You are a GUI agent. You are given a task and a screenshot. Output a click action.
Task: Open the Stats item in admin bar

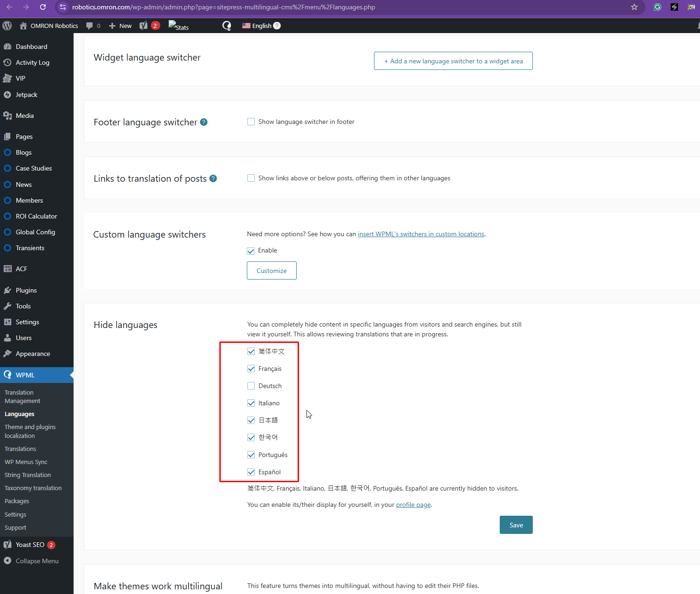click(x=178, y=26)
